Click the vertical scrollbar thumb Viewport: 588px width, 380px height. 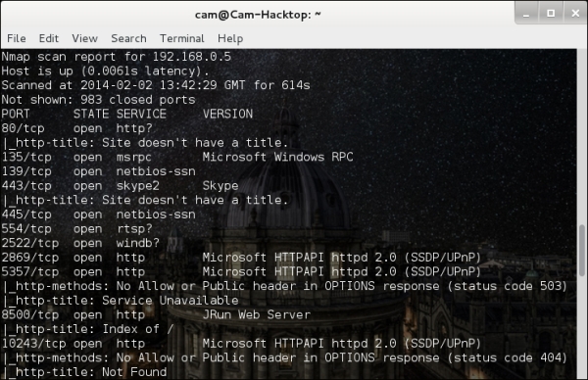coord(582,250)
